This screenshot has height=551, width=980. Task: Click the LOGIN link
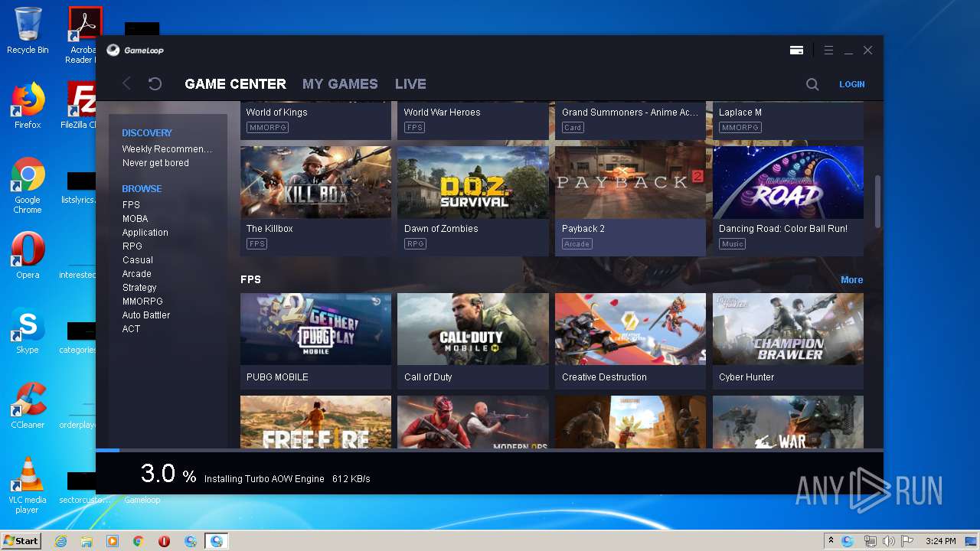(851, 84)
